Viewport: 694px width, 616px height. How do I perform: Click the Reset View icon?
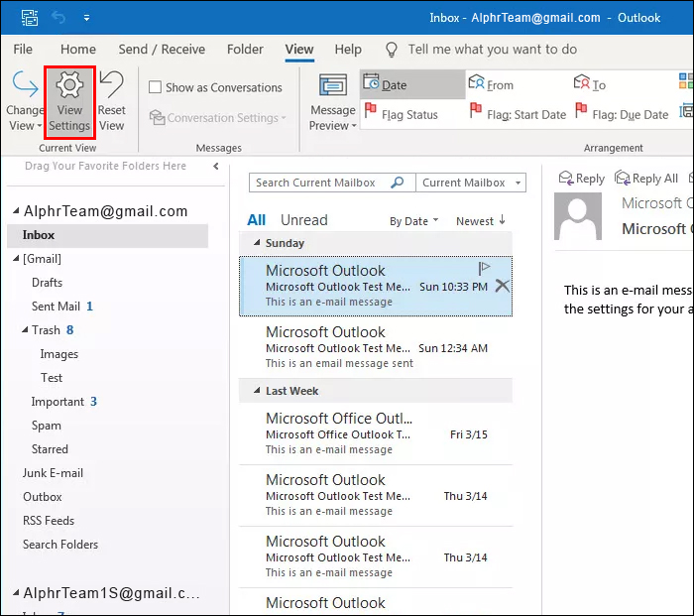[x=111, y=84]
